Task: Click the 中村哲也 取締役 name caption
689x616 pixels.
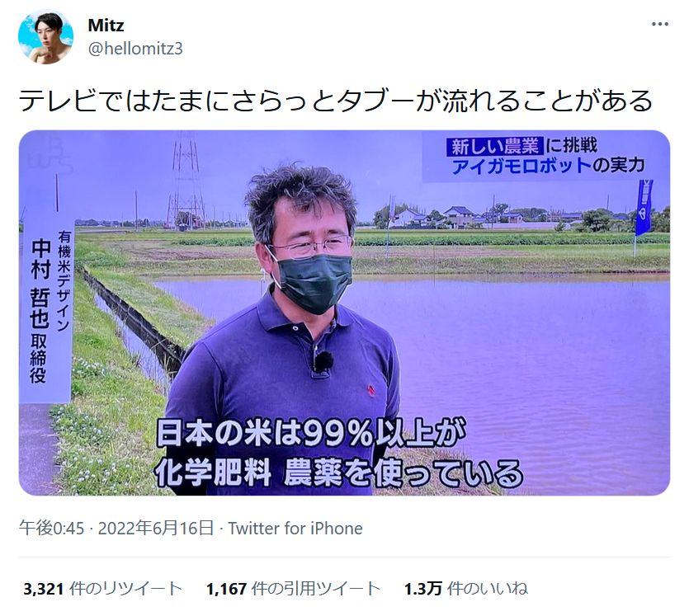Action: [40, 312]
